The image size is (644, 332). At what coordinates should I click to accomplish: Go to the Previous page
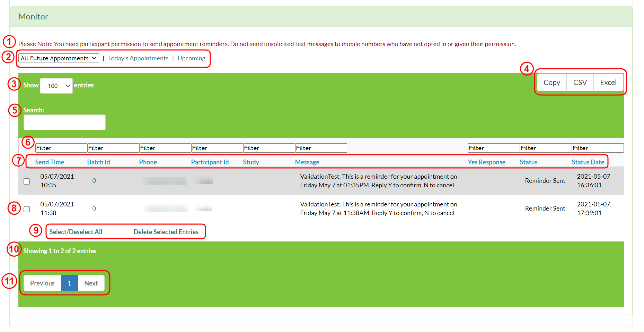(42, 283)
